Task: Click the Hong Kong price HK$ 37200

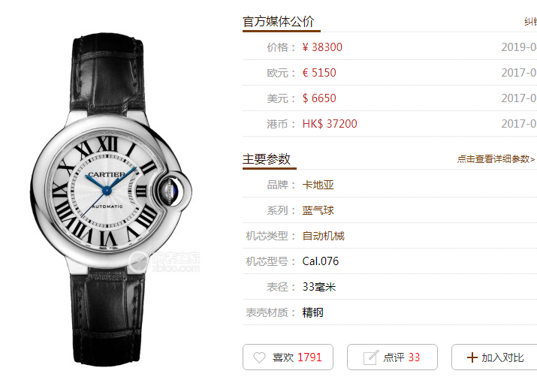Action: [x=330, y=124]
